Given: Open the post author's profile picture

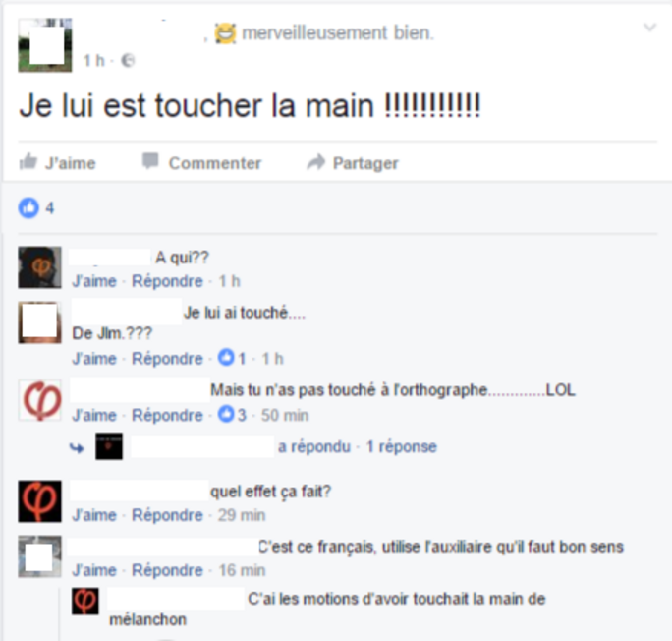Looking at the screenshot, I should point(45,45).
